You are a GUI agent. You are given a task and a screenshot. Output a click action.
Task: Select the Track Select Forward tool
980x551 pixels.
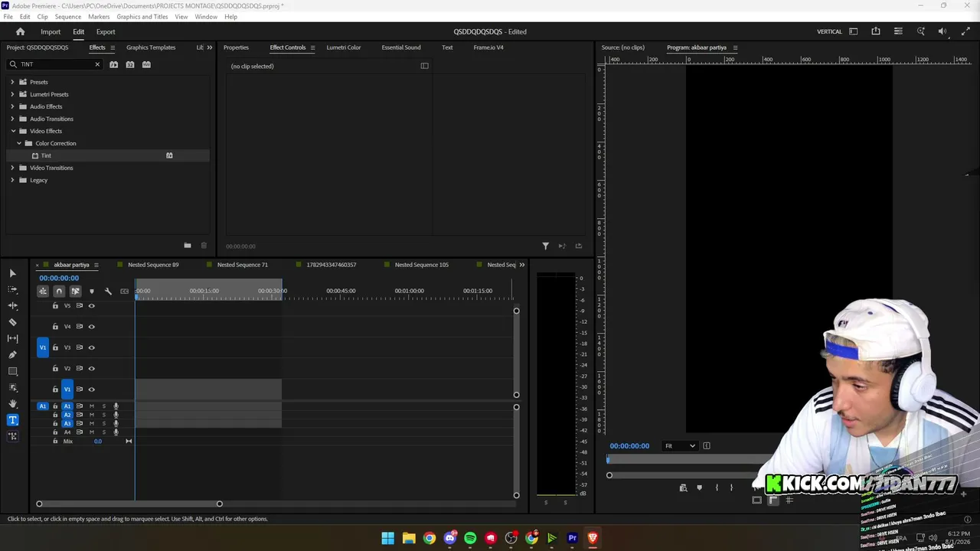(x=12, y=289)
